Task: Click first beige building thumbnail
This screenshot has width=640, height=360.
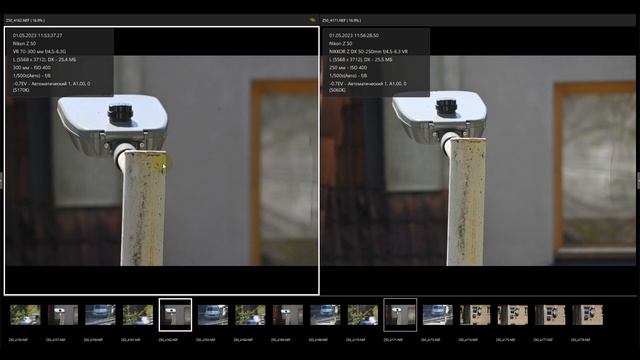Action: coord(475,315)
